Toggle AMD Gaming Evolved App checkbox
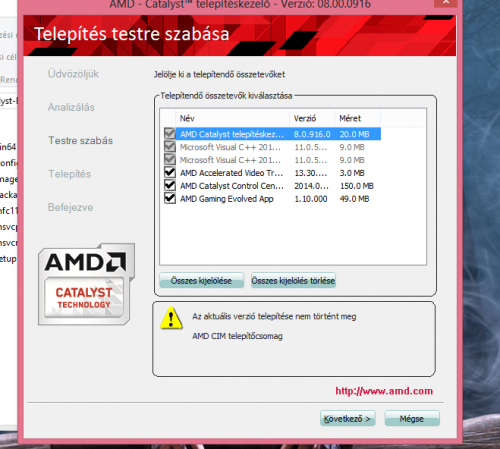Viewport: 500px width, 449px height. [170, 198]
